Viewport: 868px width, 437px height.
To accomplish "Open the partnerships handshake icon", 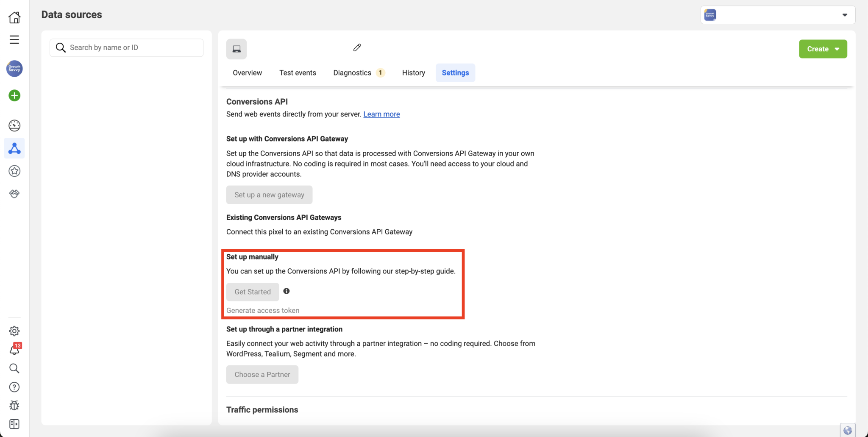I will (x=14, y=194).
